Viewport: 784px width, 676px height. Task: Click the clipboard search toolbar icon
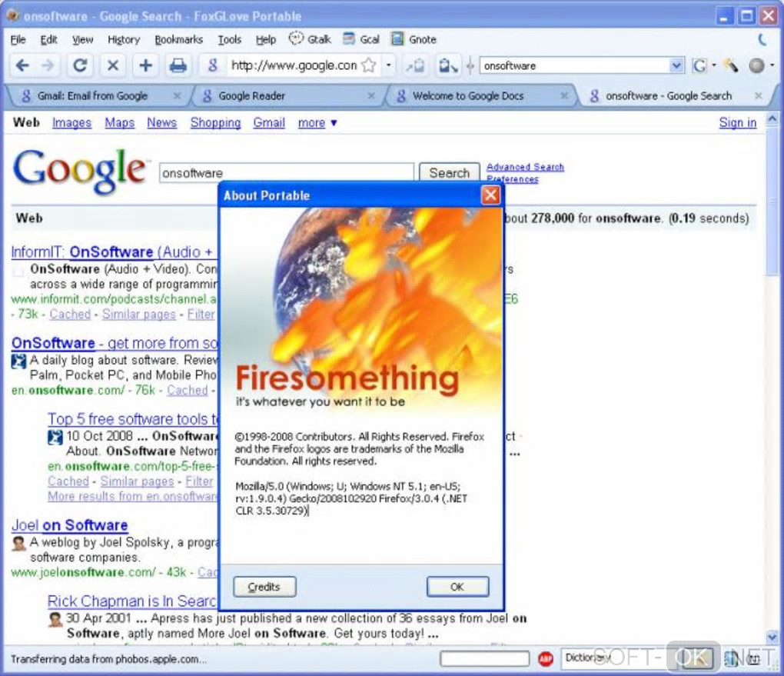click(447, 65)
